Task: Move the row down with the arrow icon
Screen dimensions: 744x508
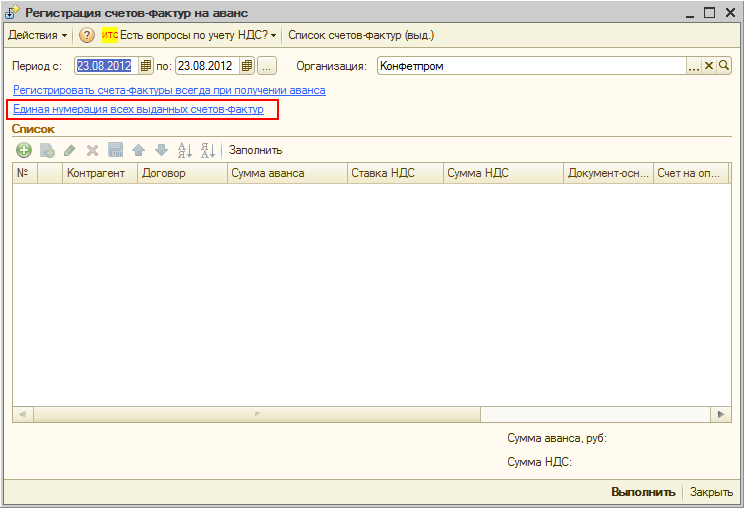Action: [x=161, y=150]
